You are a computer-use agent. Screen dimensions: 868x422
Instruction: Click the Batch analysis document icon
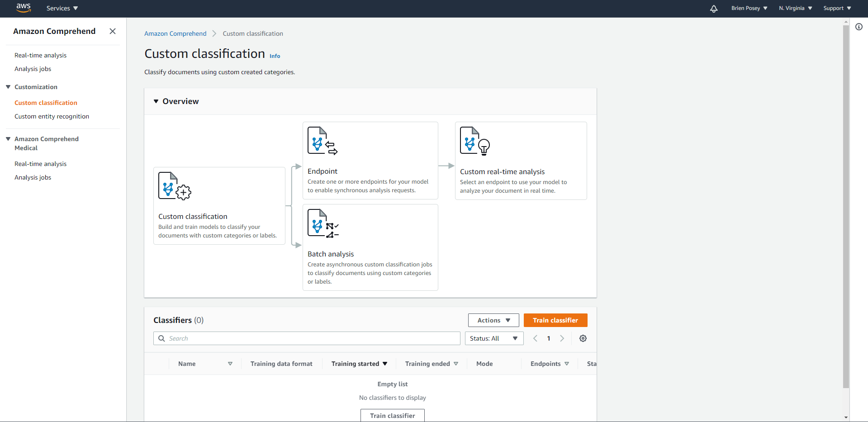tap(323, 223)
